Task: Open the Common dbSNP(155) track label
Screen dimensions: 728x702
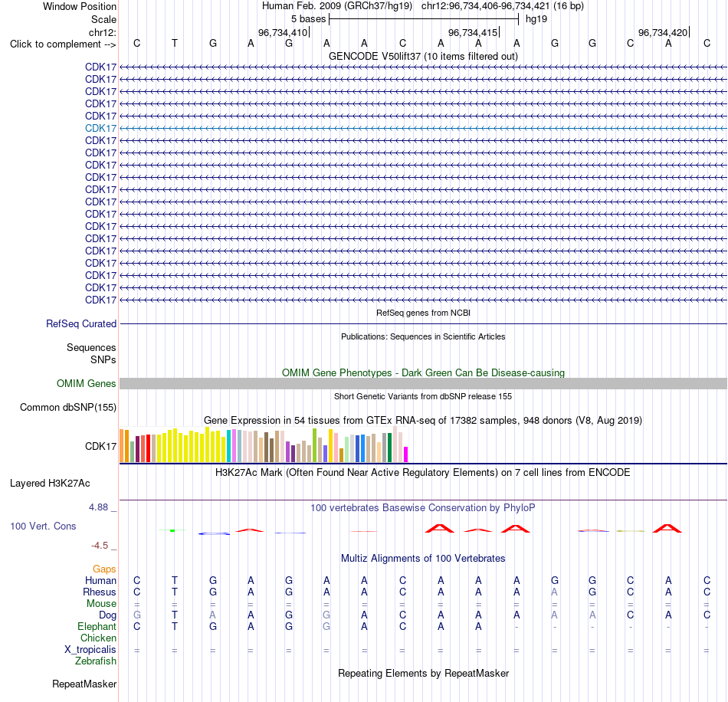Action: 68,407
